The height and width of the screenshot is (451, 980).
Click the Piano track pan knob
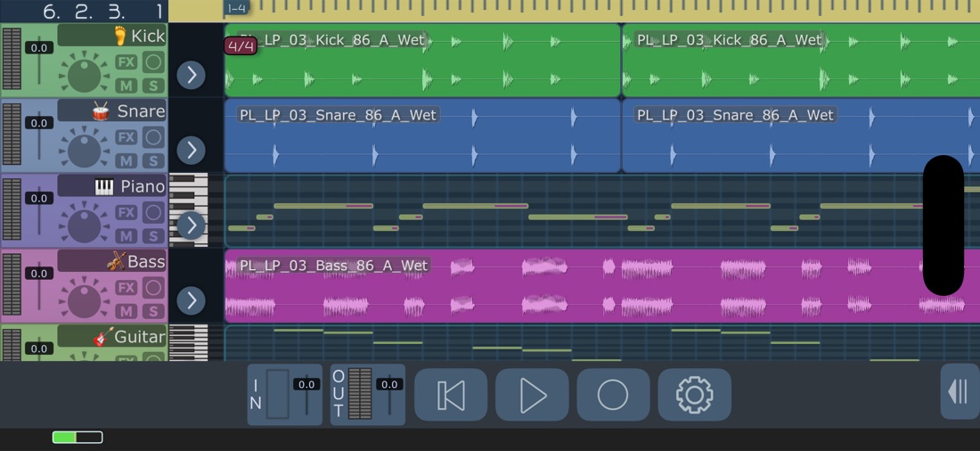pos(85,225)
